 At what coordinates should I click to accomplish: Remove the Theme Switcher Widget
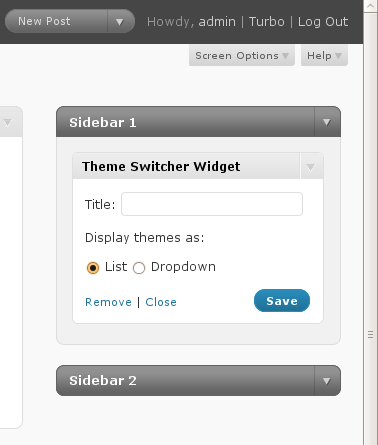pos(108,302)
